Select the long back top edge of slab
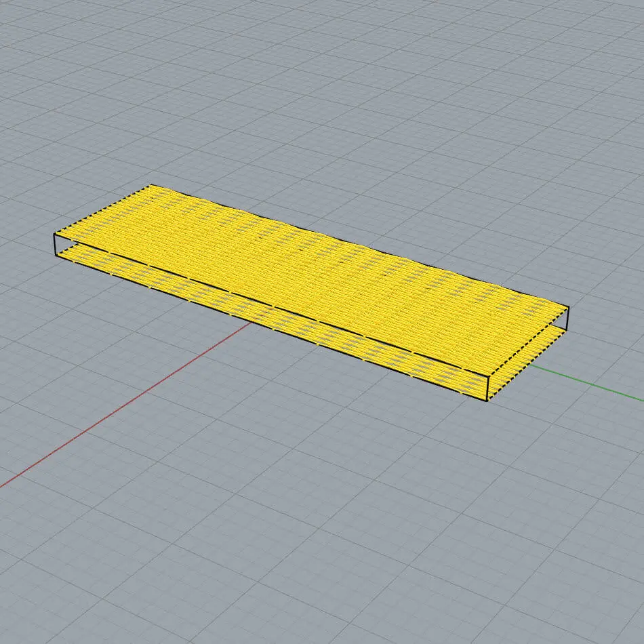Screen dimensions: 644x644 pos(359,244)
